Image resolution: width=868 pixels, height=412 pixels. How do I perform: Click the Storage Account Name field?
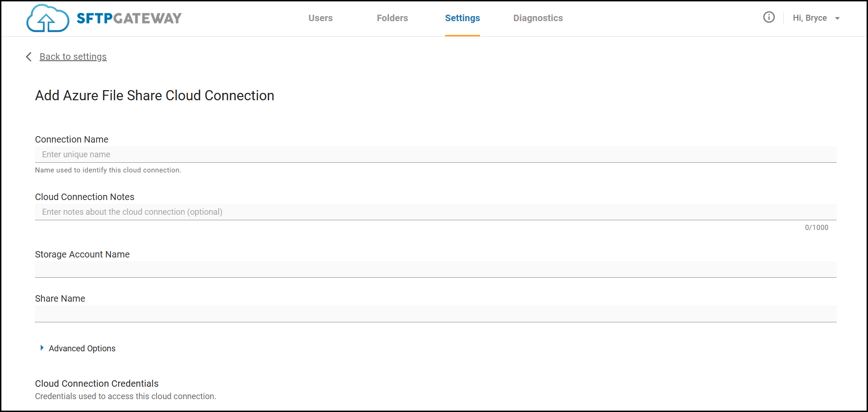[435, 269]
